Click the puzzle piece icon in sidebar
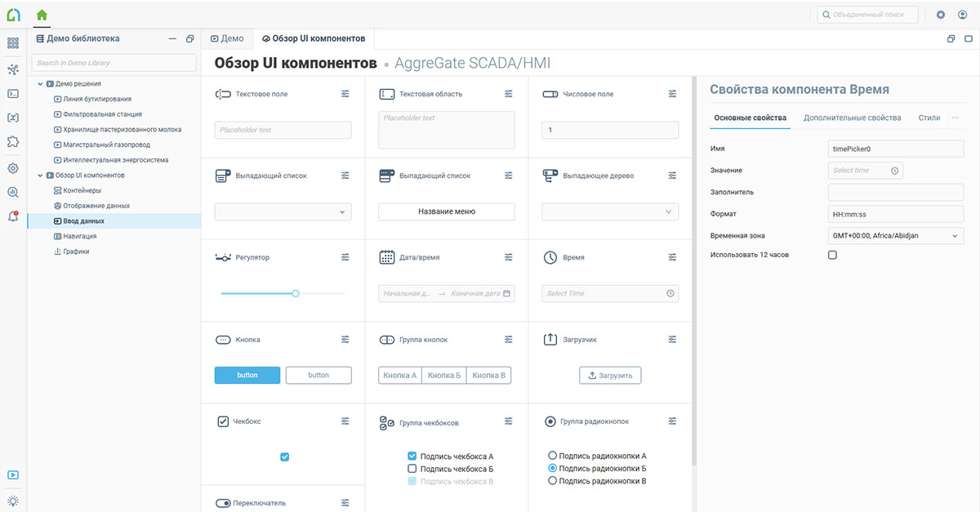The image size is (980, 512). click(x=13, y=141)
